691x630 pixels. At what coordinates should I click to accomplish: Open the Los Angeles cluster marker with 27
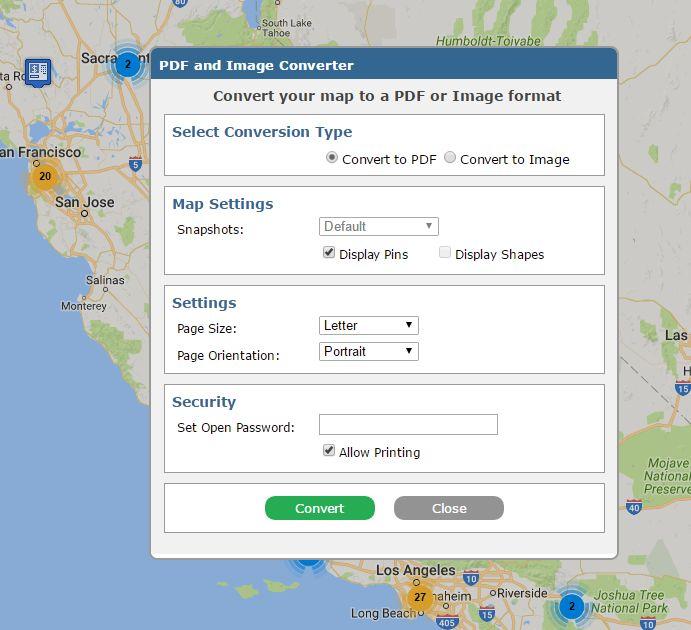point(420,597)
